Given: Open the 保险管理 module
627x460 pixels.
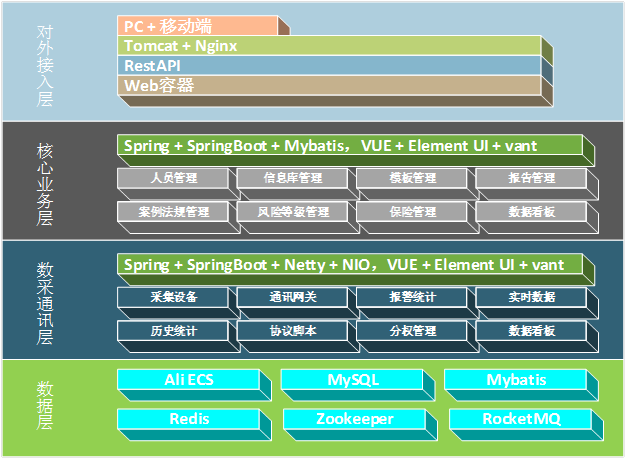Looking at the screenshot, I should [411, 213].
